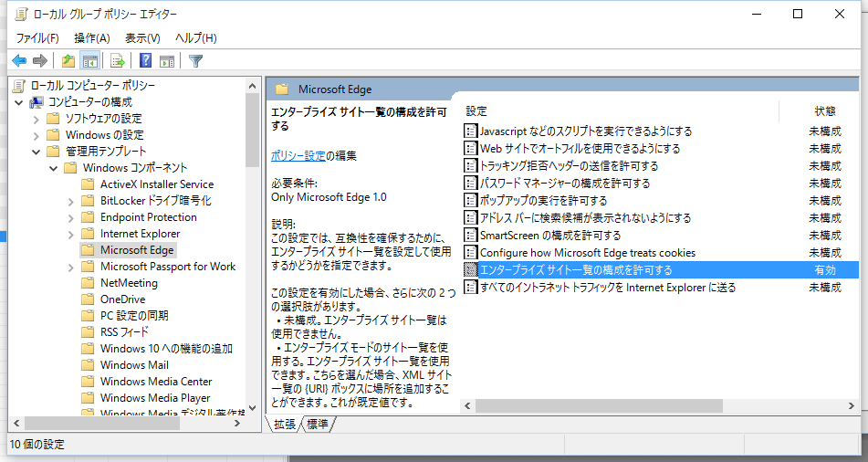Click policy icon for ポップアップの実行を許可する
The image size is (868, 462).
(471, 201)
